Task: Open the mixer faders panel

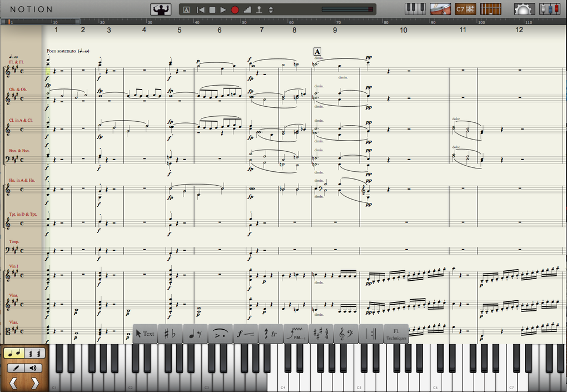Action: 550,9
